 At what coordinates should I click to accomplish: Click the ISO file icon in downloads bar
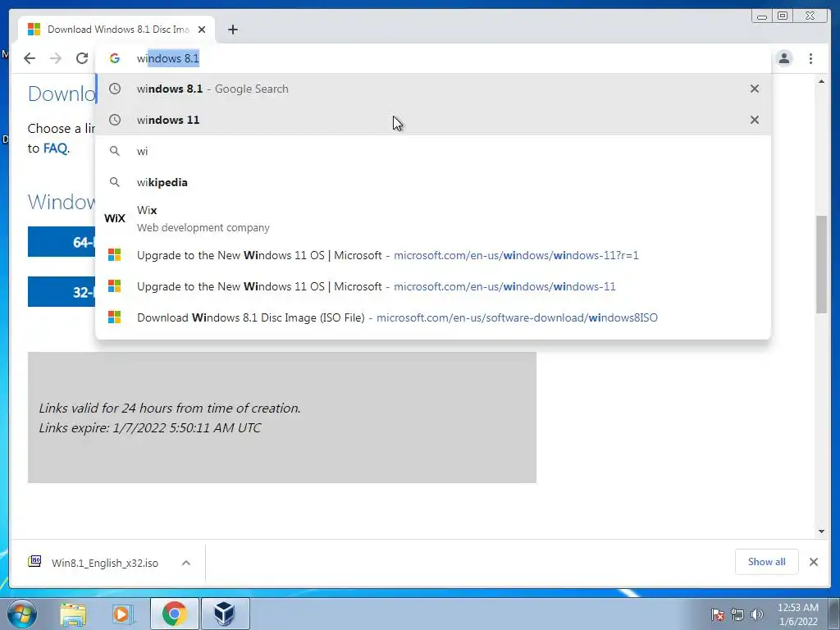click(x=34, y=561)
